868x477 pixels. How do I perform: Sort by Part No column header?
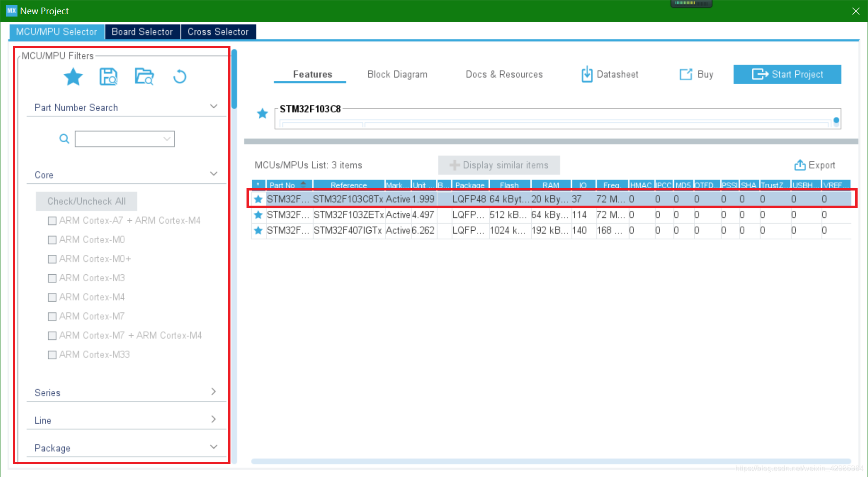pyautogui.click(x=289, y=185)
